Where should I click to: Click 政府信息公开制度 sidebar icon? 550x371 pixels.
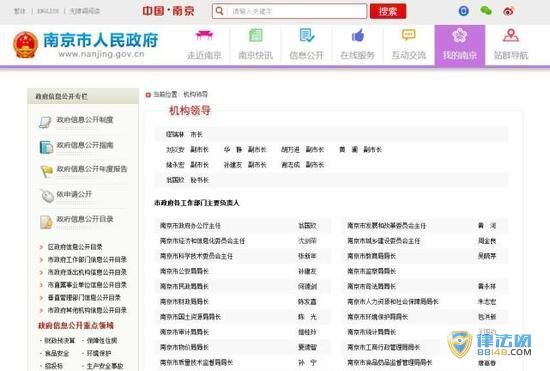[45, 122]
